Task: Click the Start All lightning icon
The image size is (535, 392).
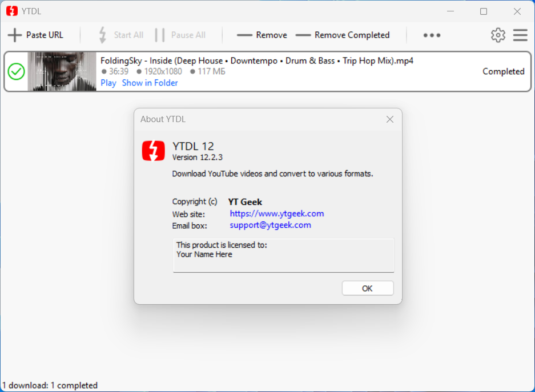Action: point(102,35)
